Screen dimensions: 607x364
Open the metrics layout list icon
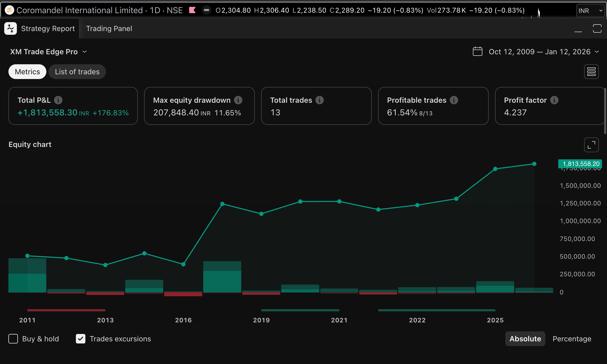[591, 72]
